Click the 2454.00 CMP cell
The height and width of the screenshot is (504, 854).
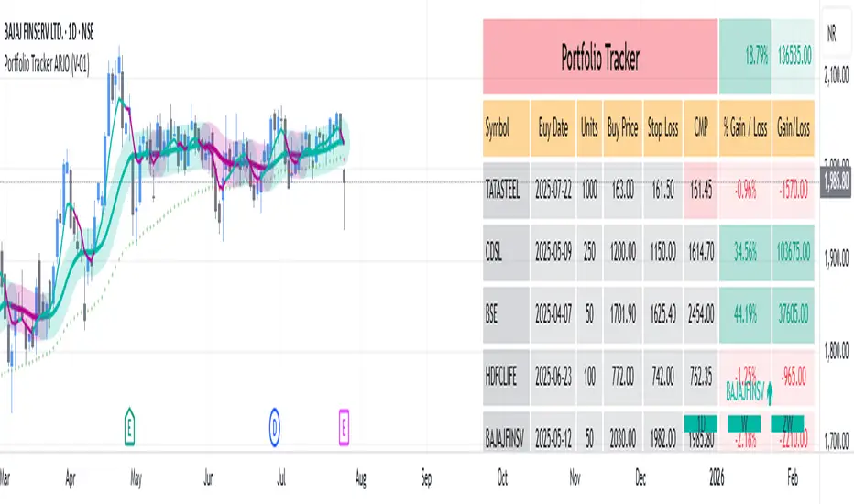[x=701, y=314]
